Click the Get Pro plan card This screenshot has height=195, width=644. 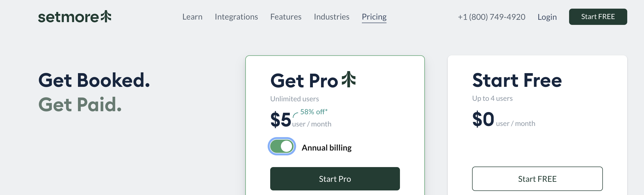tap(335, 102)
